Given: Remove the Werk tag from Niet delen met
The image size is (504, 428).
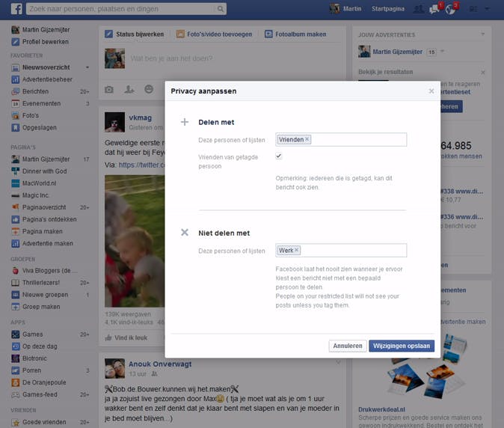Looking at the screenshot, I should pyautogui.click(x=297, y=250).
